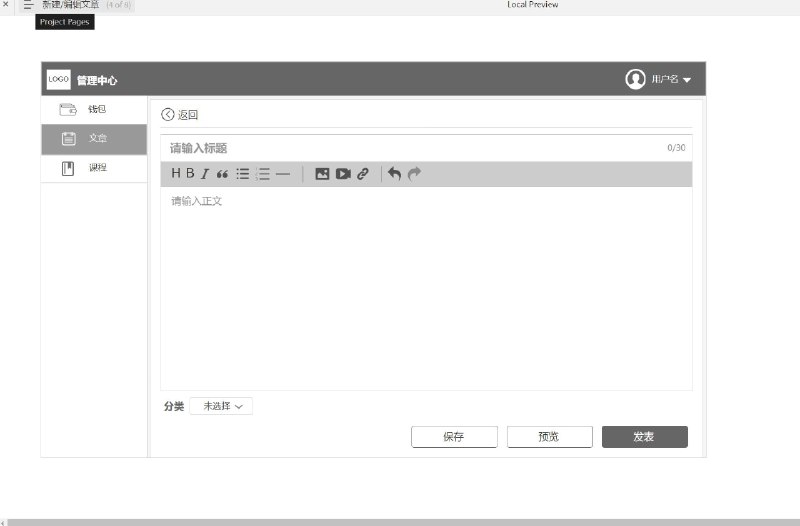This screenshot has height=526, width=800.
Task: Apply bulleted list formatting
Action: point(242,174)
